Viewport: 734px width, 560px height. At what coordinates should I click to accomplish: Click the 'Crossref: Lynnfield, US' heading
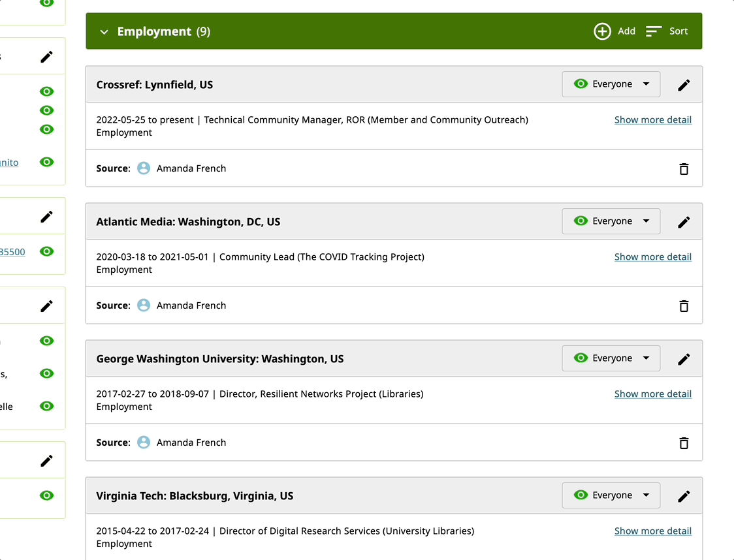point(155,85)
